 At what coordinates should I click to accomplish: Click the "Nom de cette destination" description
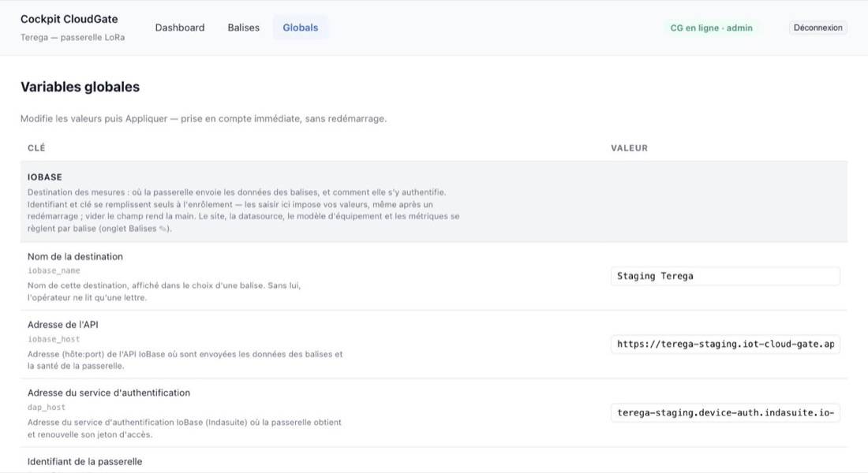click(164, 292)
